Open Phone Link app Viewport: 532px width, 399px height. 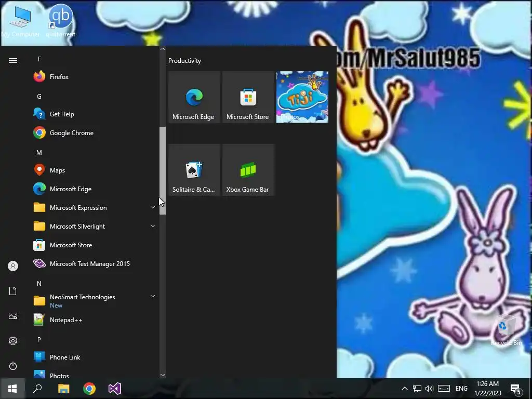(x=95, y=357)
